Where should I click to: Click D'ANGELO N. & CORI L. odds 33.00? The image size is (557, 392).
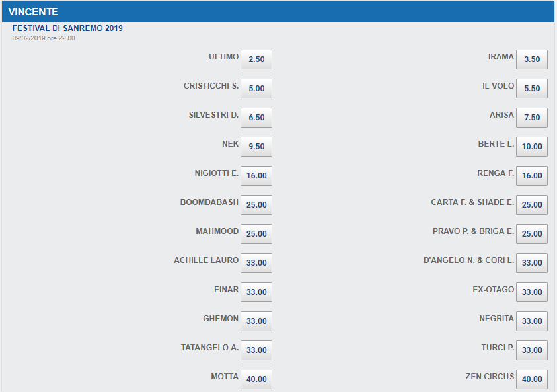(532, 263)
